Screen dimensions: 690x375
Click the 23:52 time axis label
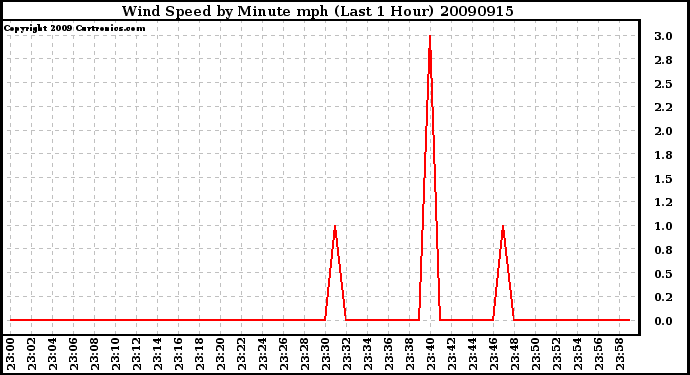(x=557, y=354)
